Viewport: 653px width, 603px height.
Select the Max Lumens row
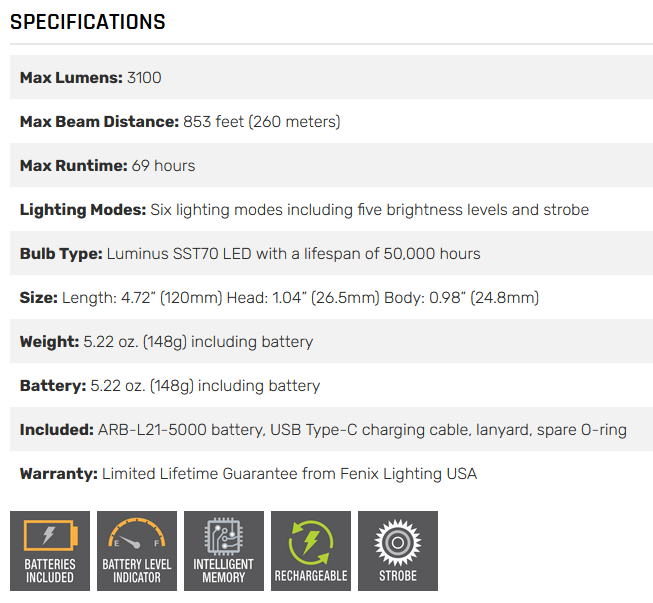point(331,77)
